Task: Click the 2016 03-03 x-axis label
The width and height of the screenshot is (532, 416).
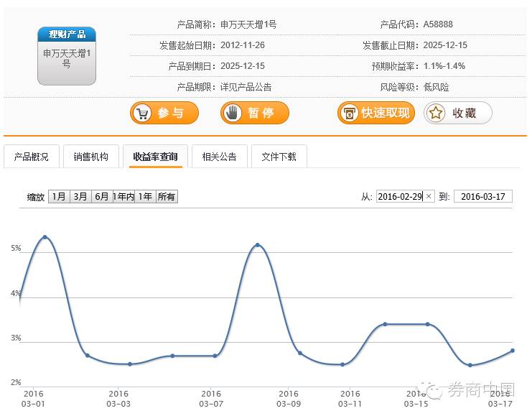Action: tap(118, 399)
